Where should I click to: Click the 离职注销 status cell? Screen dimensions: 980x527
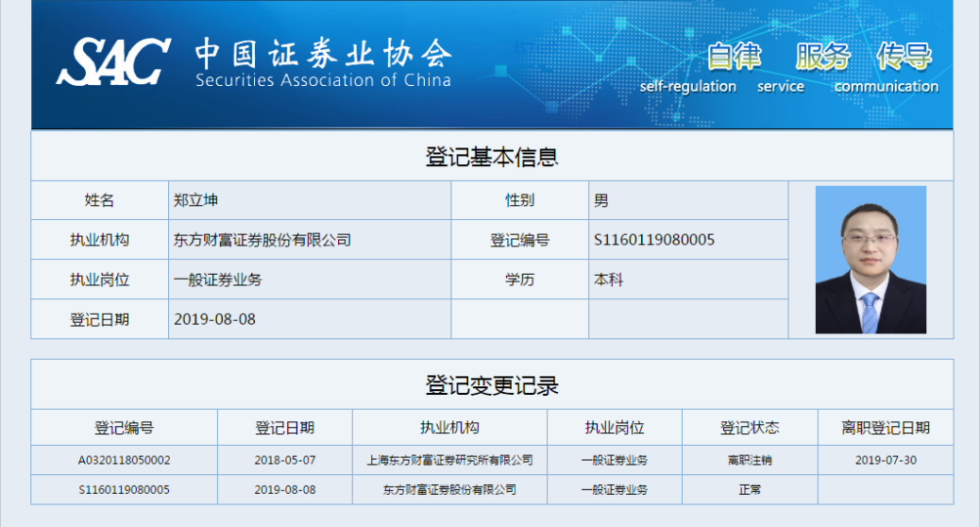pyautogui.click(x=750, y=461)
